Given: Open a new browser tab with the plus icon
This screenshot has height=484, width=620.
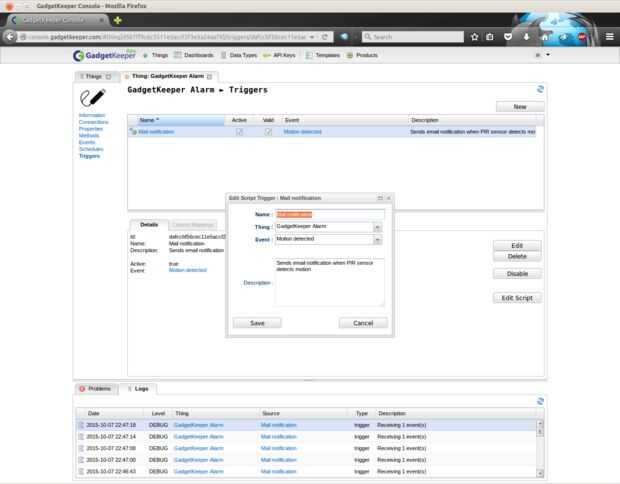Looking at the screenshot, I should [117, 20].
